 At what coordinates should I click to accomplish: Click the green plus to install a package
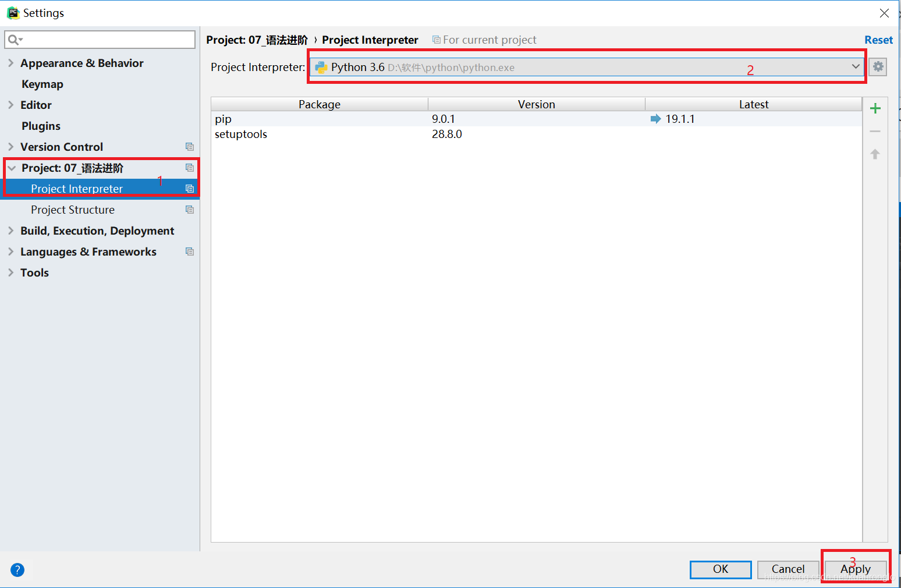(875, 108)
